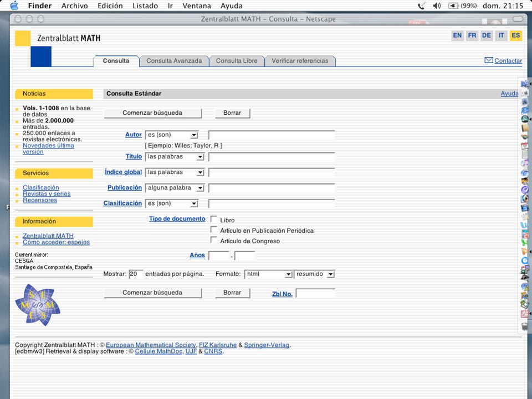Open the Trash in the Dock
The width and height of the screenshot is (532, 399).
pos(525,326)
